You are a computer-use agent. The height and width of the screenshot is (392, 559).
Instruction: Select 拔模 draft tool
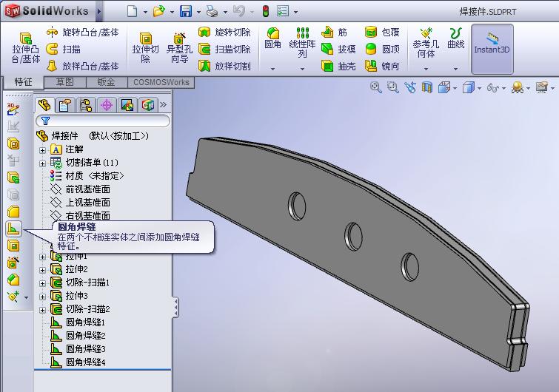point(338,49)
